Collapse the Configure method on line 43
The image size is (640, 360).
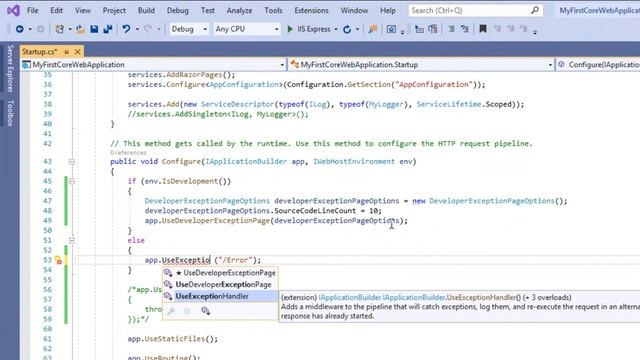pos(72,162)
